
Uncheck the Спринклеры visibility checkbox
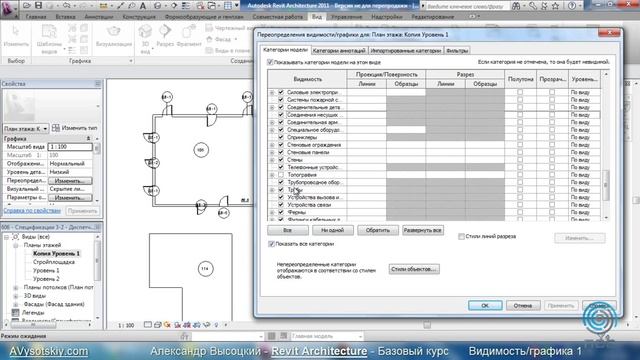[281, 137]
